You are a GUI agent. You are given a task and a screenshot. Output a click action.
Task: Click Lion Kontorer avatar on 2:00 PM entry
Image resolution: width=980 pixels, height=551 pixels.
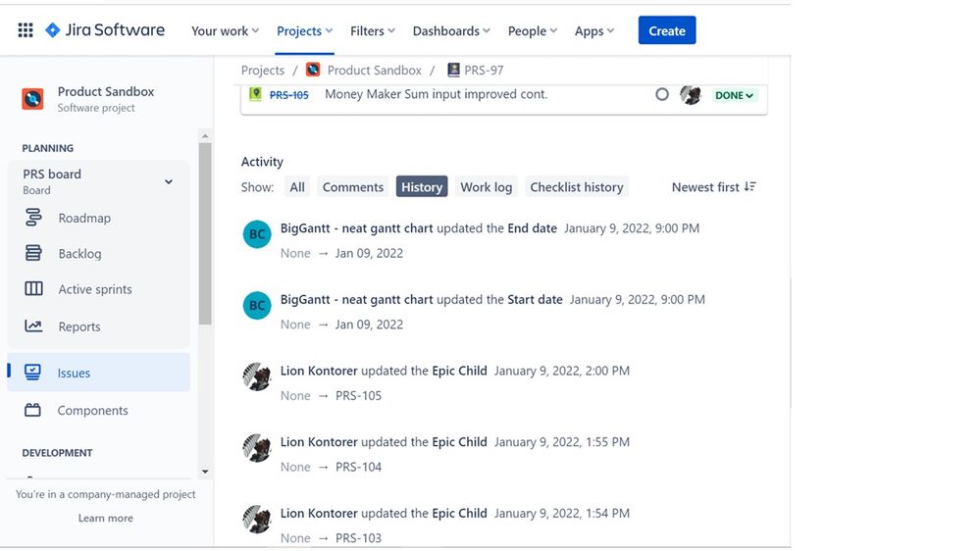click(257, 376)
